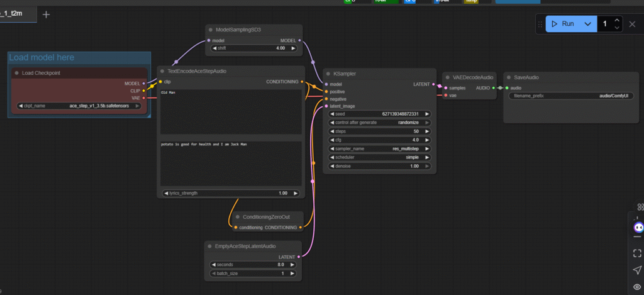
Task: Decrease lyrics_strength with left arrow
Action: [x=166, y=193]
